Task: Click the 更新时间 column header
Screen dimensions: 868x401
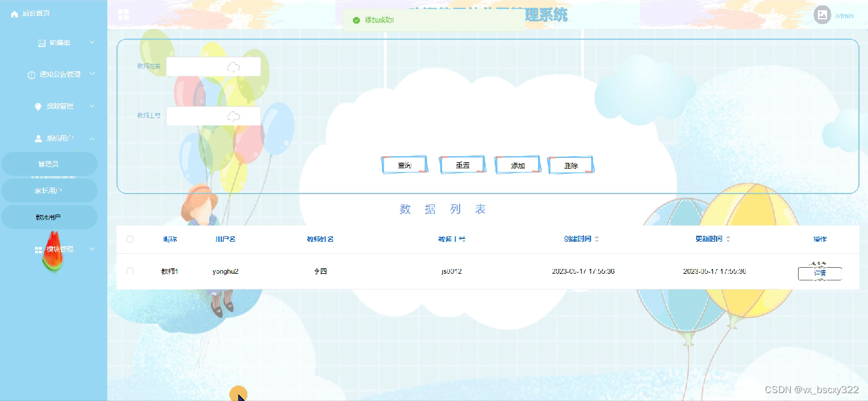Action: click(709, 239)
